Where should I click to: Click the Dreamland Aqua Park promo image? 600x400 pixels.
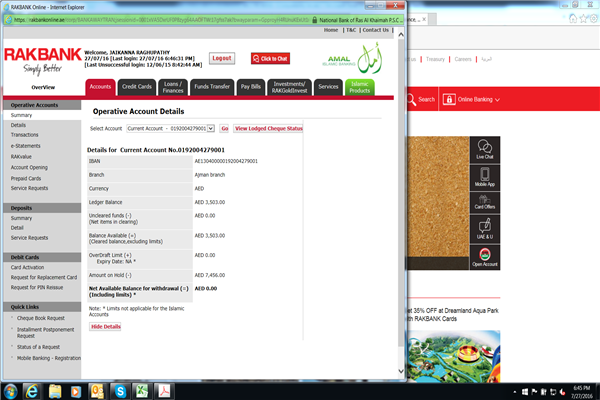pos(453,356)
